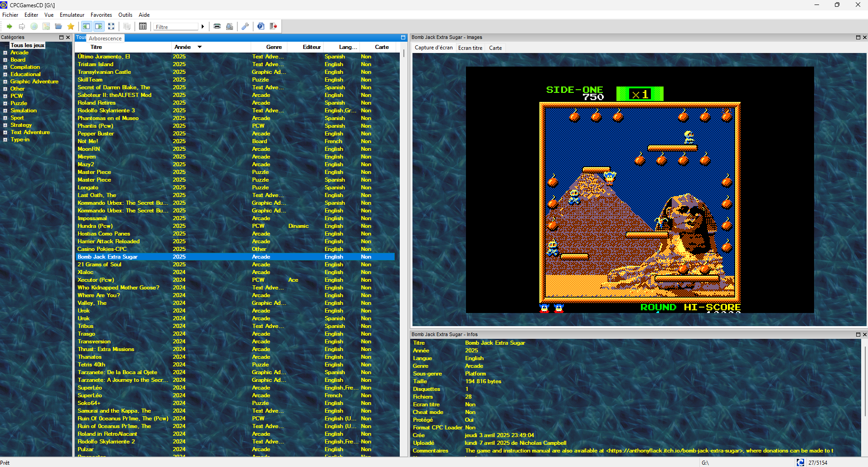This screenshot has height=467, width=868.
Task: Expand the Board category
Action: tap(5, 60)
